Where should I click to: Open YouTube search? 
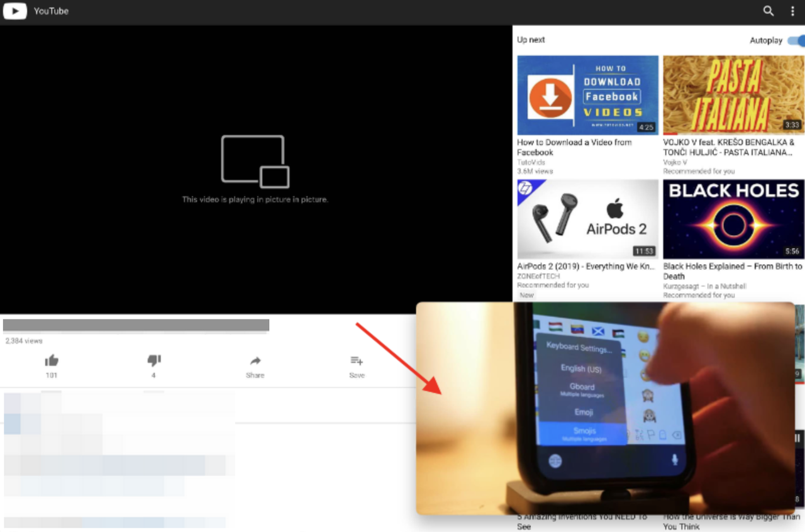(768, 11)
